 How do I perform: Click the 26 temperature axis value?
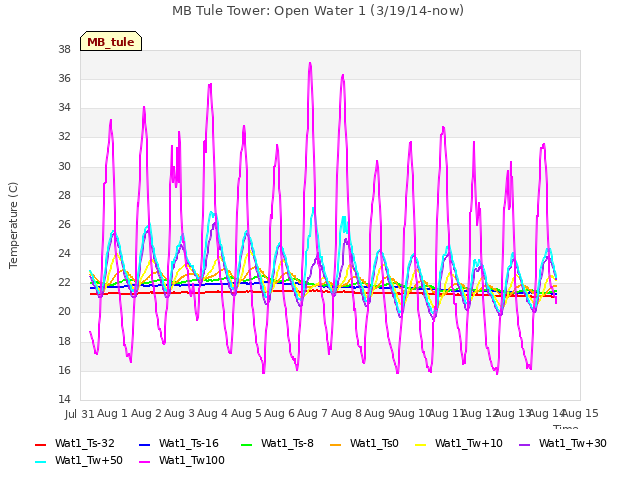pyautogui.click(x=64, y=224)
